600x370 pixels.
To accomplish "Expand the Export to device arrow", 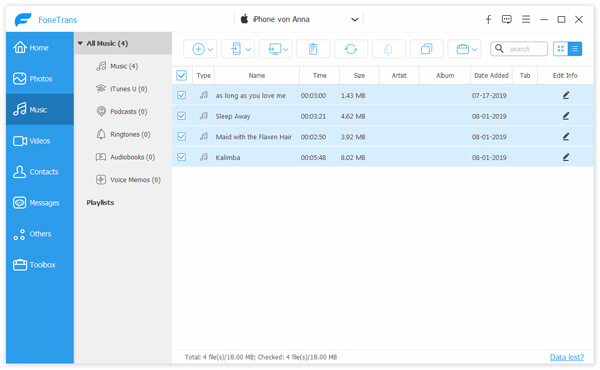I will [248, 49].
